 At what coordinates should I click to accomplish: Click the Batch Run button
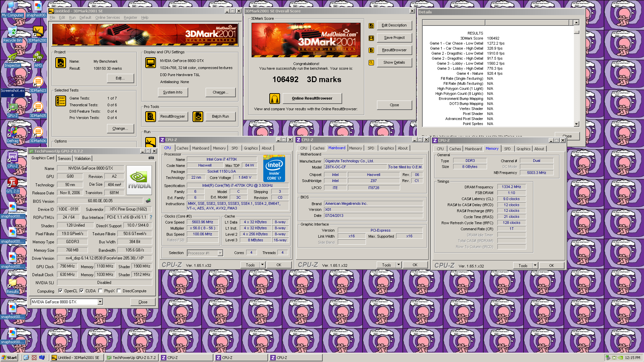click(x=220, y=117)
